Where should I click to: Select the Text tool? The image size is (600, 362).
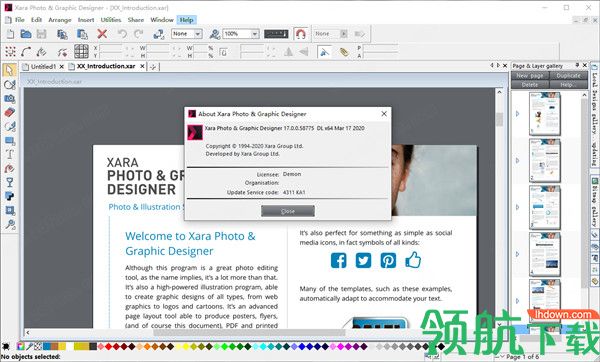[10, 154]
